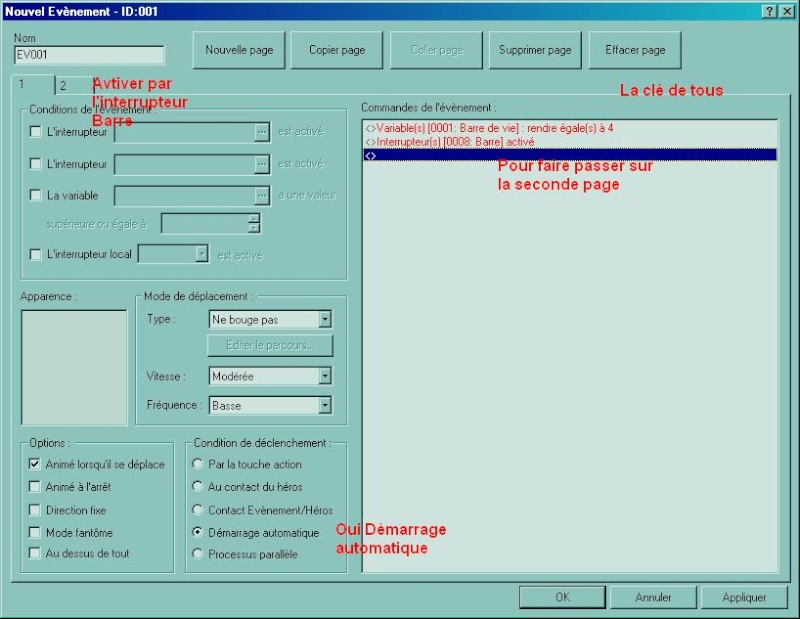Click the browse button for second L'interrupteur field
The image size is (800, 619).
point(262,164)
